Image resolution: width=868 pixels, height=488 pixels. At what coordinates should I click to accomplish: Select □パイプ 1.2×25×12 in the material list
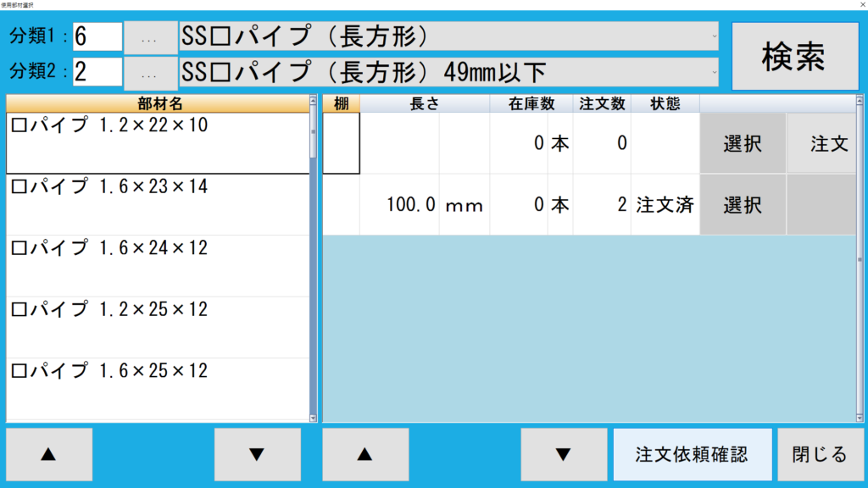coord(158,327)
